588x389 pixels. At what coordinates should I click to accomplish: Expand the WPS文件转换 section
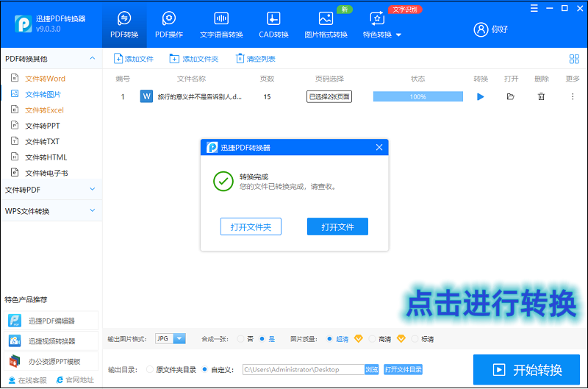pyautogui.click(x=51, y=211)
